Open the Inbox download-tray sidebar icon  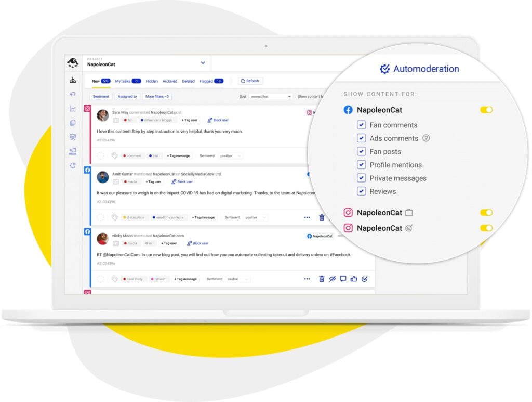(73, 80)
